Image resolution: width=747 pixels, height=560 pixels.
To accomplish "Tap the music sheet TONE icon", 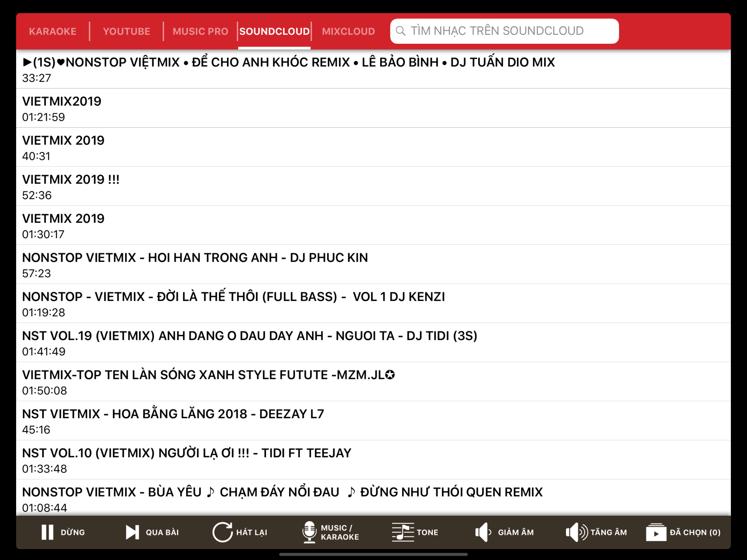I will (403, 532).
